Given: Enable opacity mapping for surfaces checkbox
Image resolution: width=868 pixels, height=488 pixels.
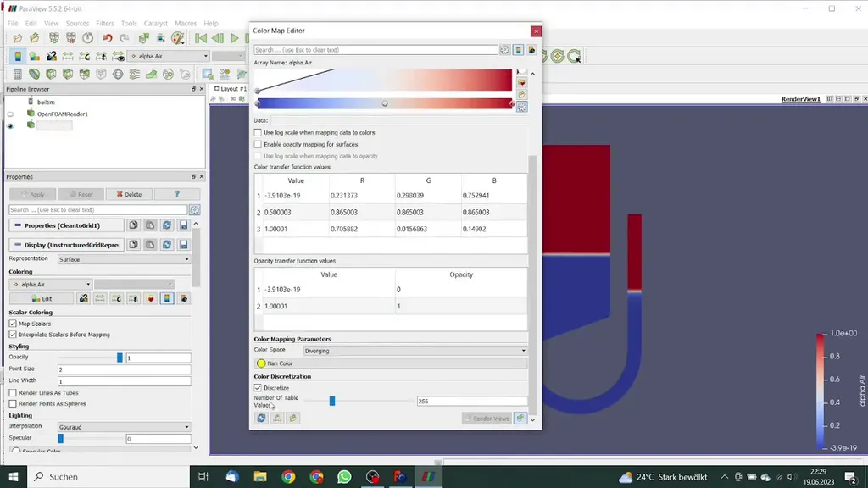Looking at the screenshot, I should pos(259,145).
